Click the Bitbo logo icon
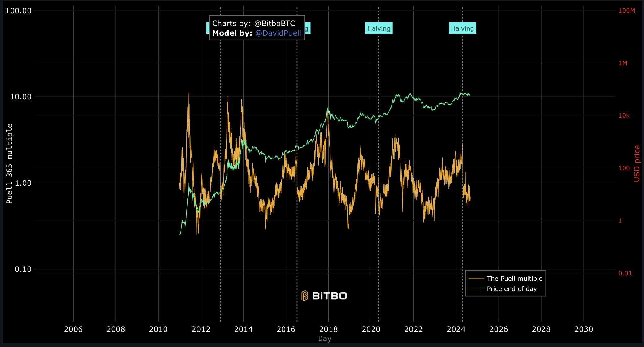Image resolution: width=644 pixels, height=347 pixels. pyautogui.click(x=305, y=296)
